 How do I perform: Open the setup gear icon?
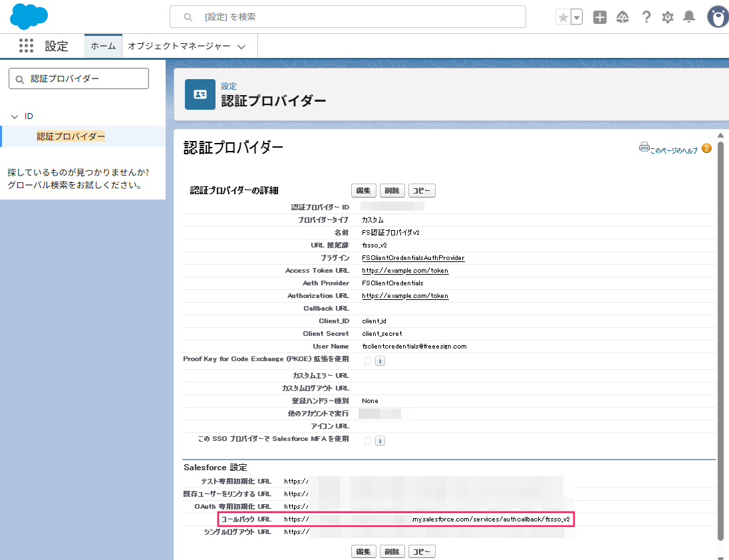point(668,17)
